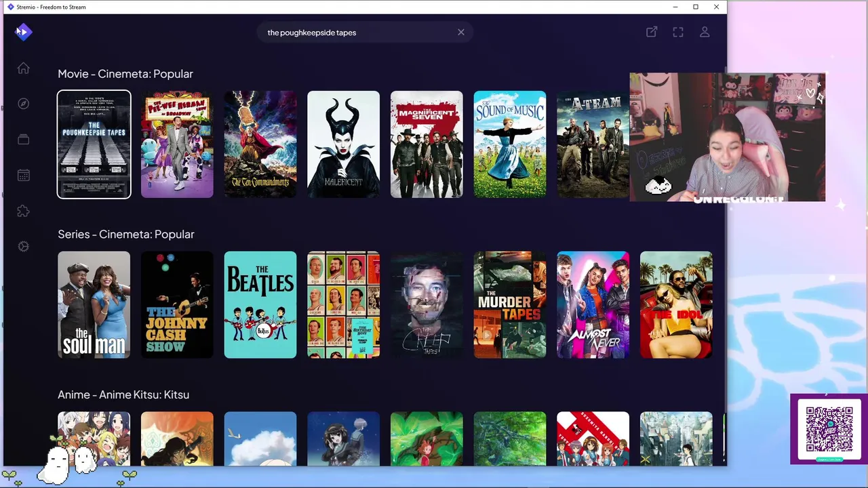Open the Calendar icon in sidebar
The height and width of the screenshot is (488, 868).
coord(24,176)
